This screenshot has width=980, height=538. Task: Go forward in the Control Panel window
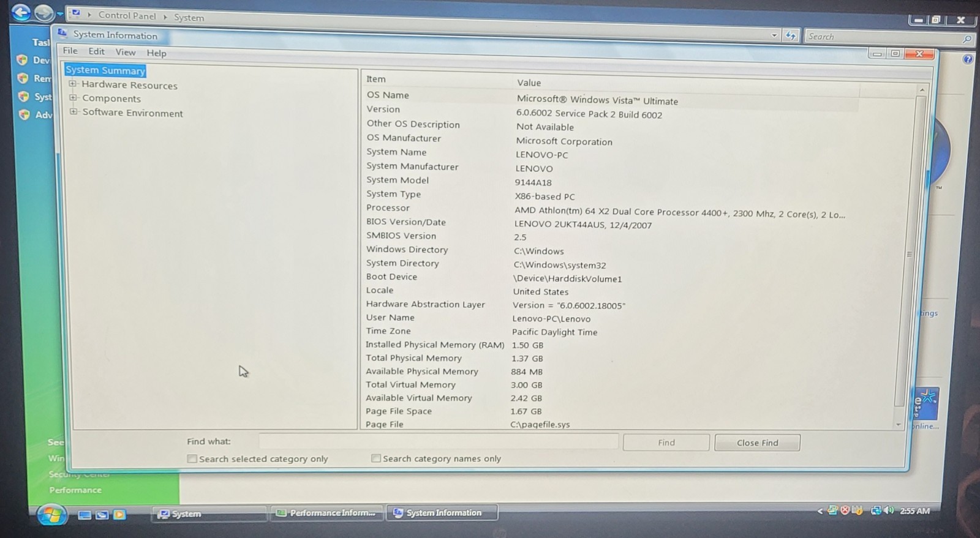click(x=43, y=13)
